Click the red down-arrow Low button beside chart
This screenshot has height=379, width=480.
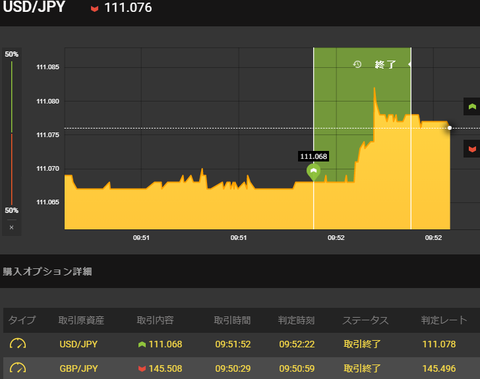[472, 149]
